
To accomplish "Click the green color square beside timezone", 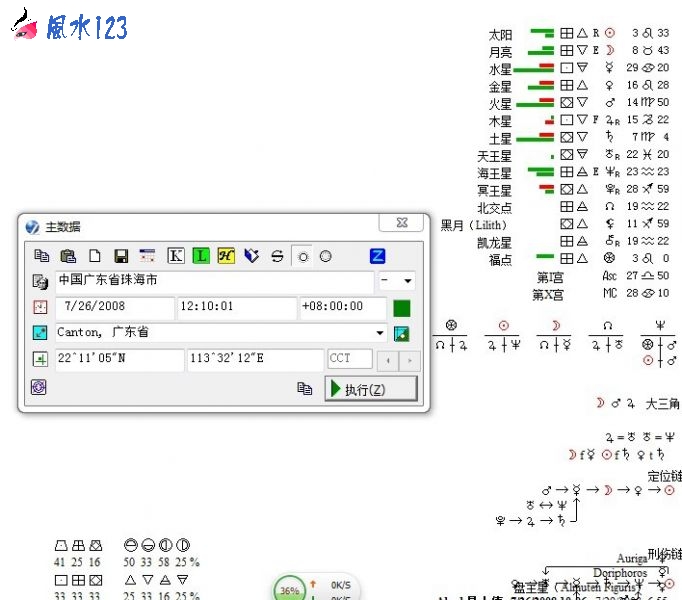I will 402,307.
